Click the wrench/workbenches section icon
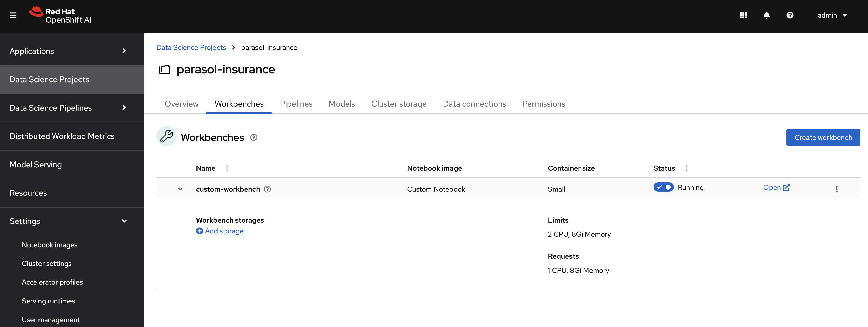The height and width of the screenshot is (327, 868). click(x=167, y=137)
